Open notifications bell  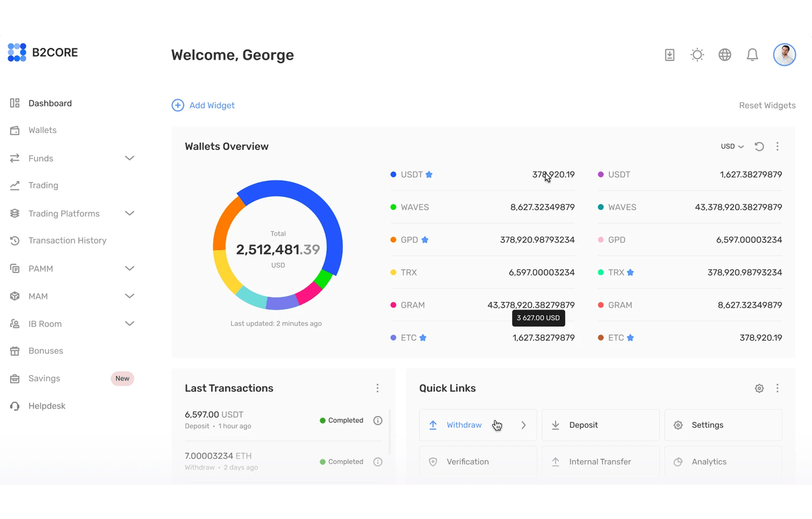coord(752,55)
